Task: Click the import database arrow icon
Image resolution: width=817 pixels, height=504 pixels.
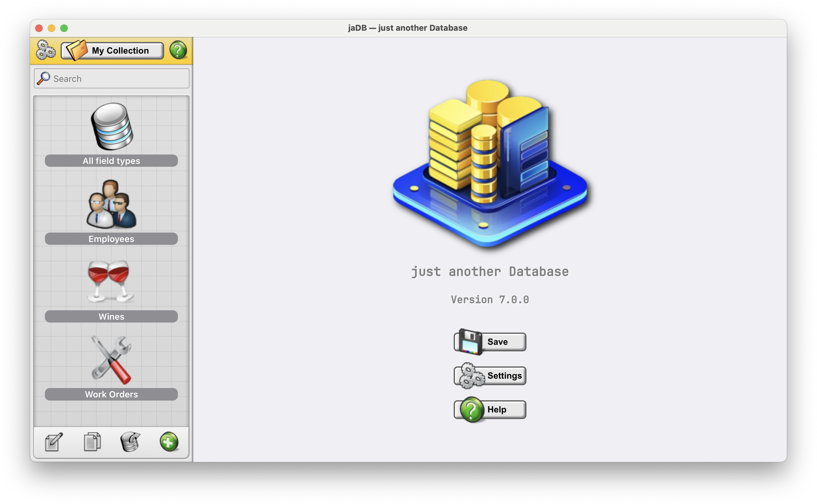Action: coord(131,442)
